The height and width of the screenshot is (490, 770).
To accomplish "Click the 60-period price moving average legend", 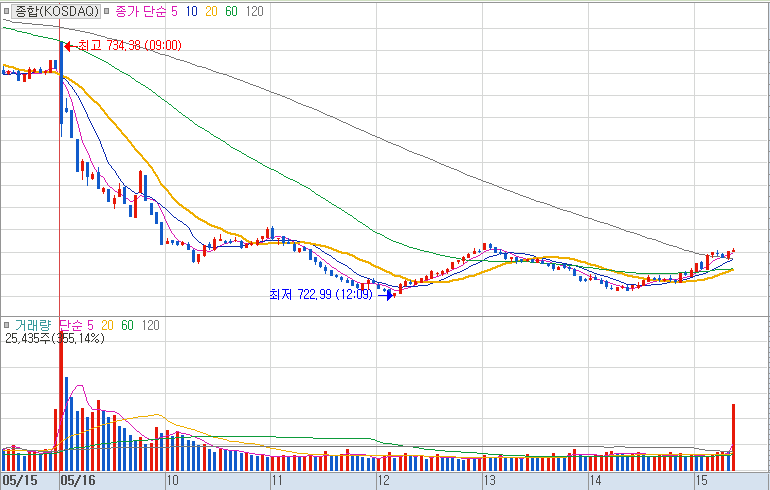I will 231,11.
